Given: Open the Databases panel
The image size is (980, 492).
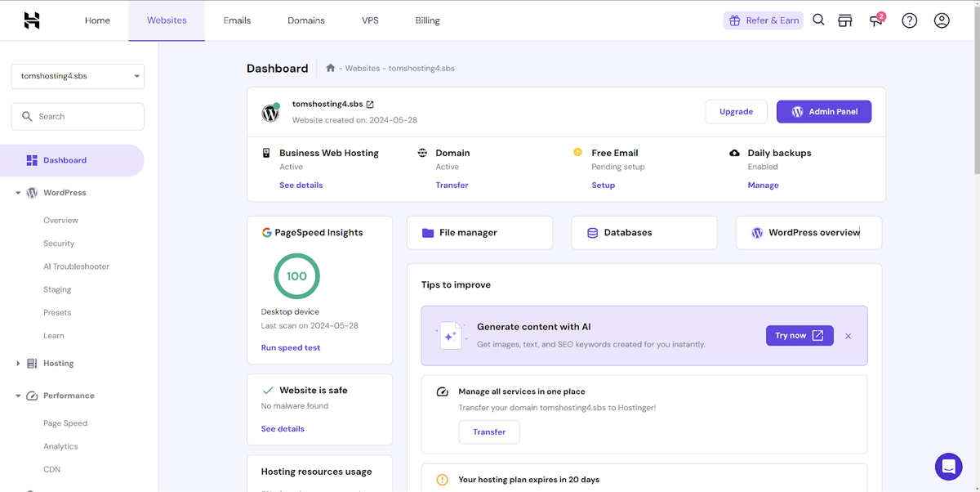Looking at the screenshot, I should tap(644, 232).
